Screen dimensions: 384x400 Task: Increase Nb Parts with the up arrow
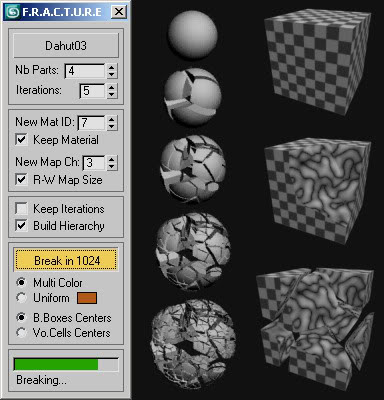[x=112, y=67]
